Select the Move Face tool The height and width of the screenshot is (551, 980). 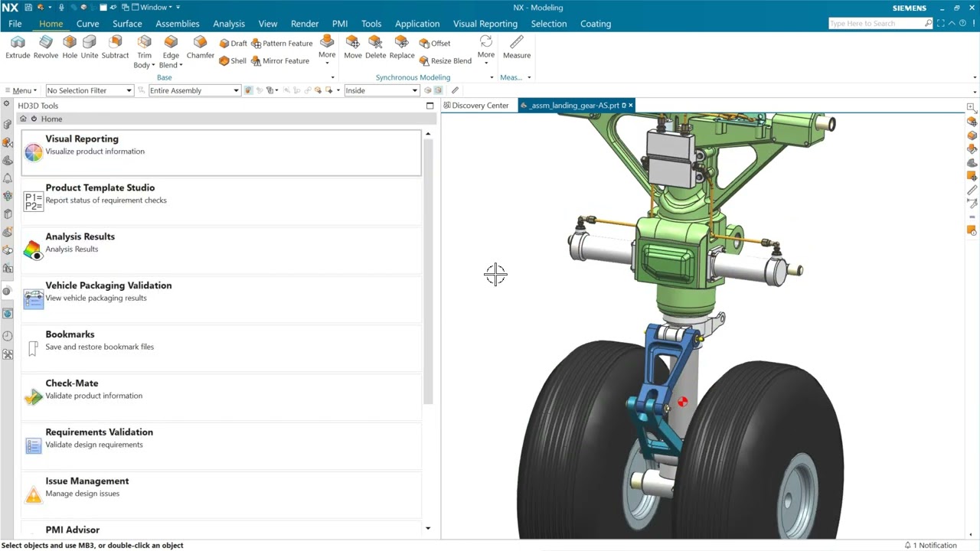pyautogui.click(x=353, y=47)
